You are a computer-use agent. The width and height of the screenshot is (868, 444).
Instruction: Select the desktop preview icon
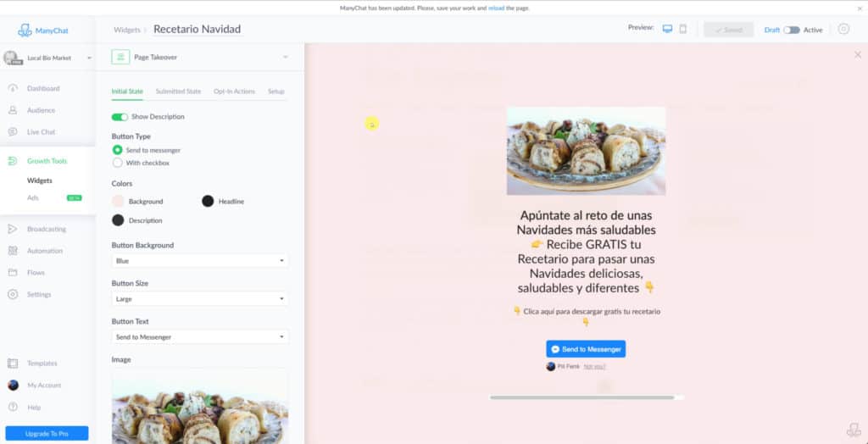pos(668,29)
